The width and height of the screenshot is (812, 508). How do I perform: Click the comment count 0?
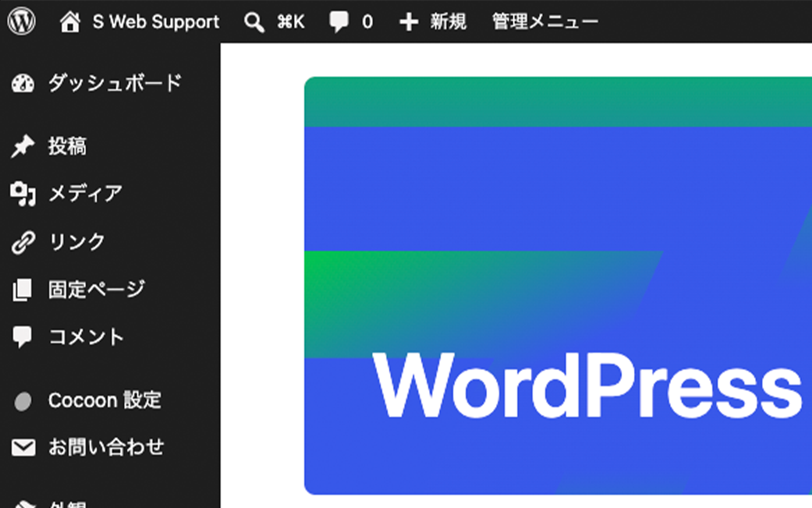(x=367, y=22)
